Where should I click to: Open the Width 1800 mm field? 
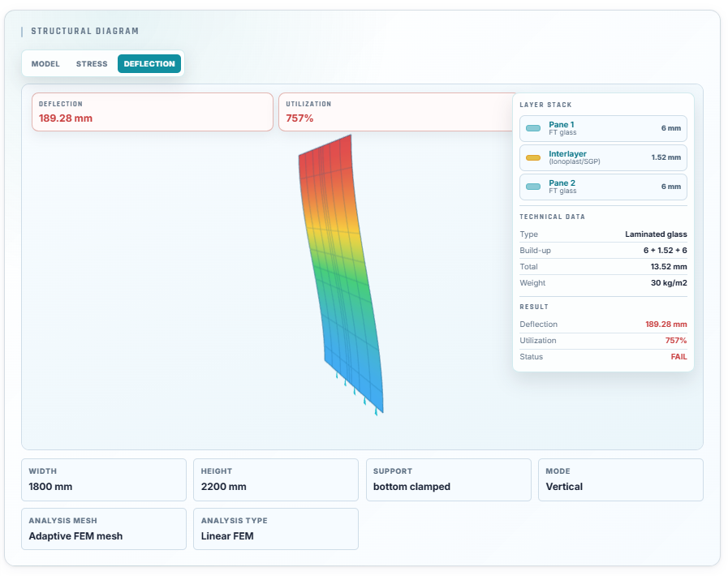104,480
